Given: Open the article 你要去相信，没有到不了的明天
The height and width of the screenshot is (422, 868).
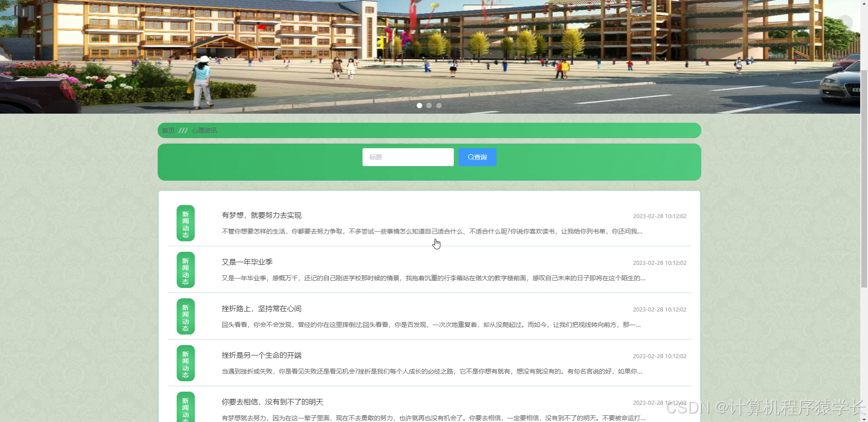Looking at the screenshot, I should tap(272, 402).
